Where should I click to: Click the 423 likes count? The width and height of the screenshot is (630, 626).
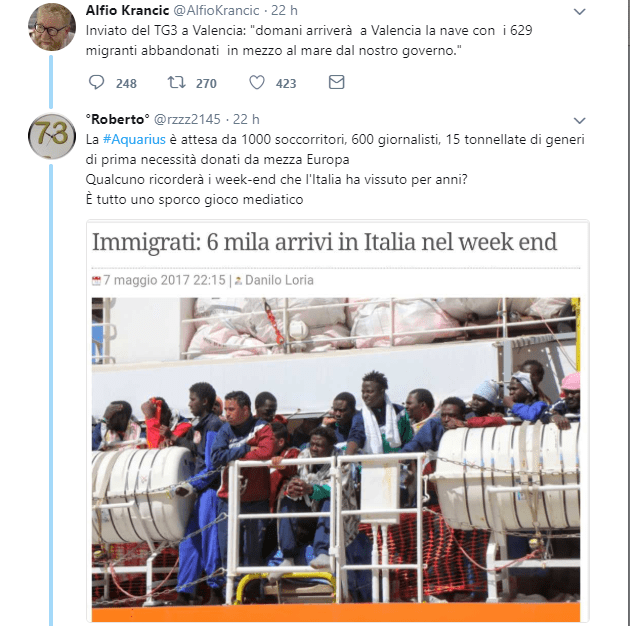tap(286, 84)
